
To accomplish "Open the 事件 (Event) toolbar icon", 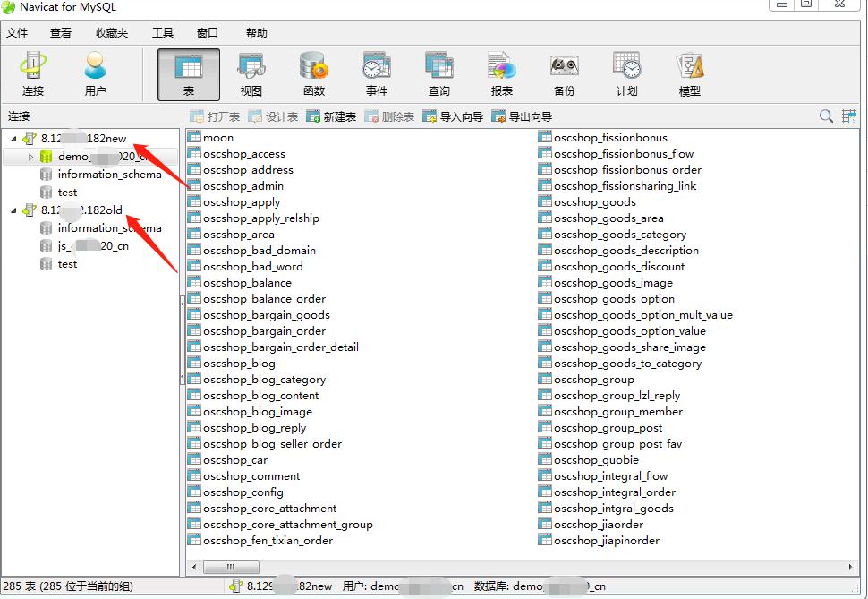I will click(377, 73).
